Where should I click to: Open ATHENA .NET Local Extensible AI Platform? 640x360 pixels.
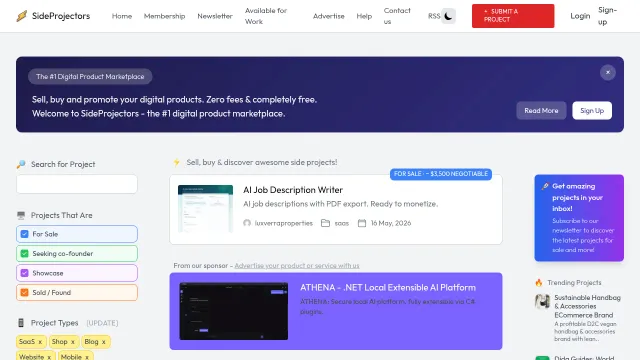click(x=388, y=287)
